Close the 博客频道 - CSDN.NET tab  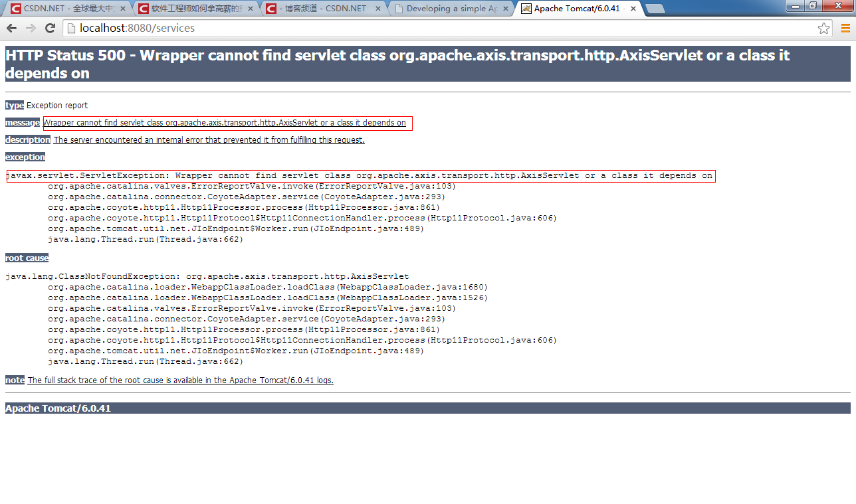point(378,9)
